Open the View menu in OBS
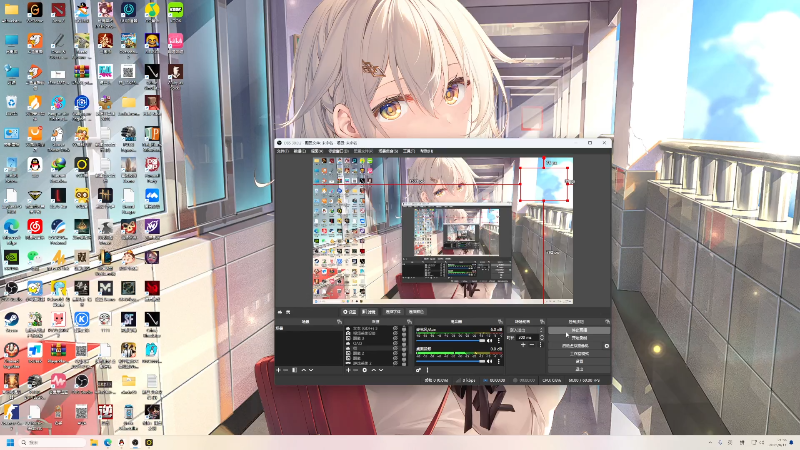Image resolution: width=800 pixels, height=450 pixels. pyautogui.click(x=317, y=151)
